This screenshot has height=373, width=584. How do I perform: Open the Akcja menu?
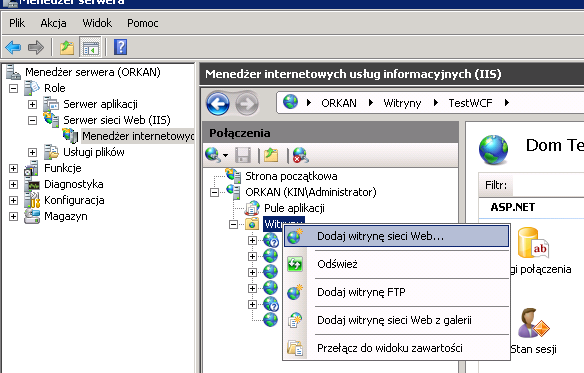(x=53, y=23)
